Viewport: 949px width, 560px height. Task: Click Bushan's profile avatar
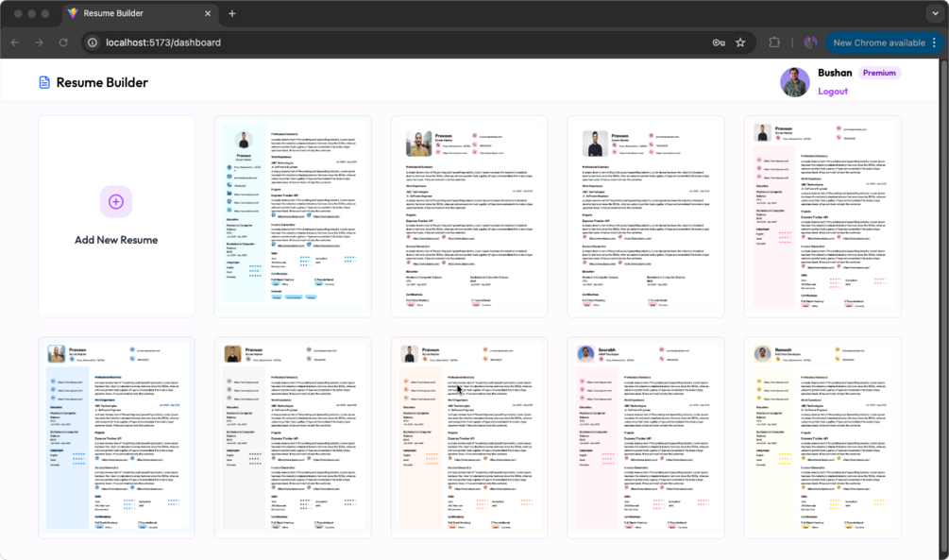point(795,82)
